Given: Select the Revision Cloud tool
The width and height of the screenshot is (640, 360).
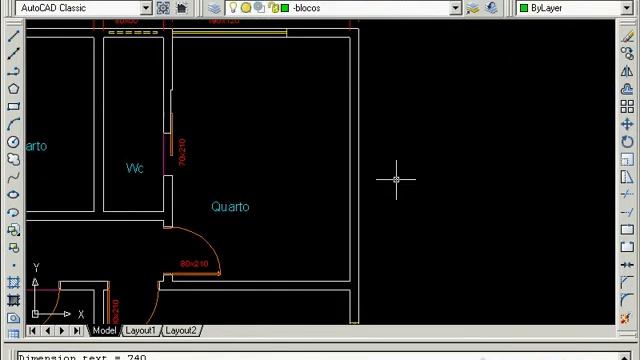Looking at the screenshot, I should 13,160.
